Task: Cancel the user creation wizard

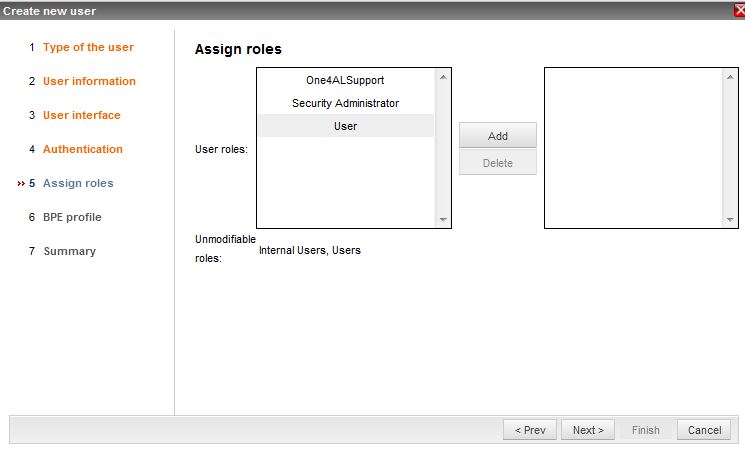Action: (704, 430)
